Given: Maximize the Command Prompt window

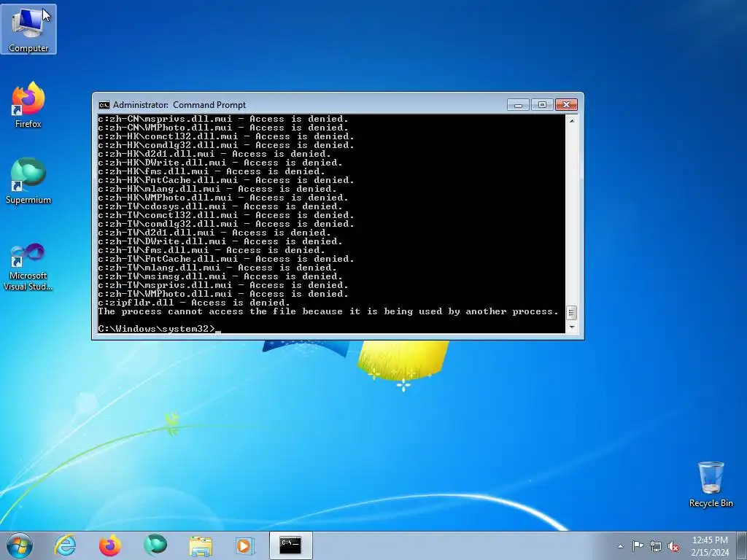Looking at the screenshot, I should tap(542, 105).
